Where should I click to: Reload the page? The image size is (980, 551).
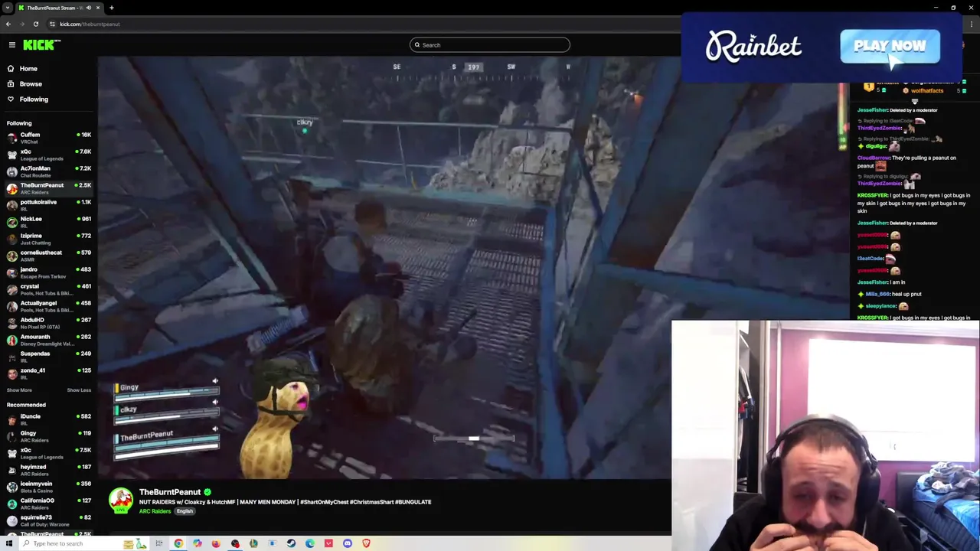pyautogui.click(x=36, y=24)
